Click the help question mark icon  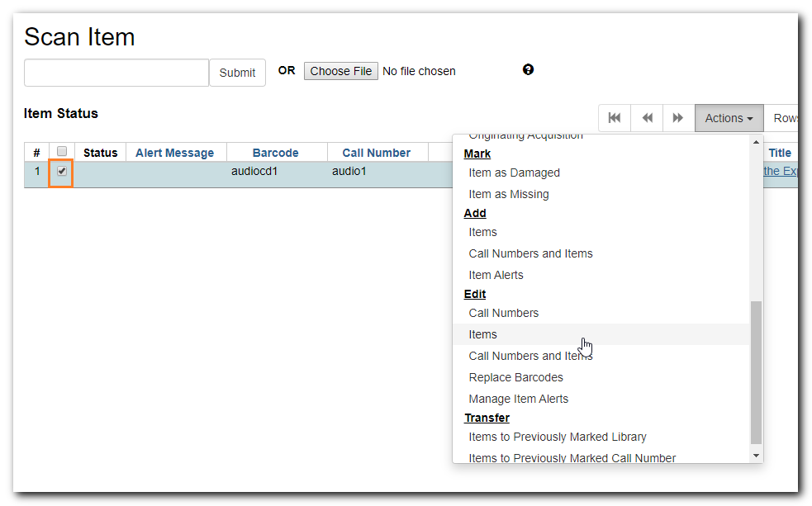[528, 69]
